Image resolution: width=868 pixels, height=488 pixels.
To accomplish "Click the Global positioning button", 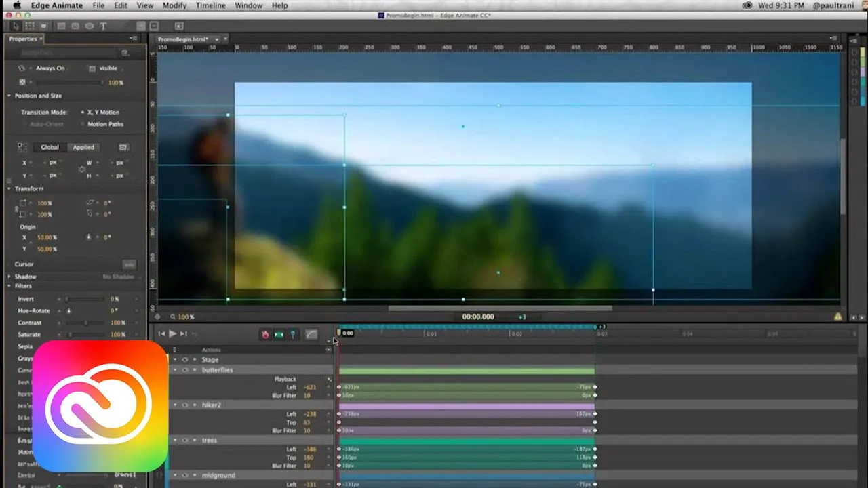I will 50,147.
